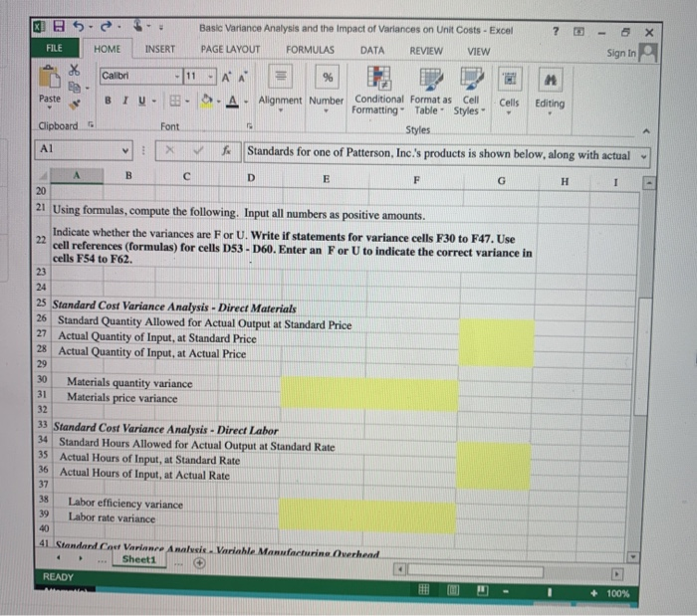
Task: Click the Sign In link
Action: [621, 53]
